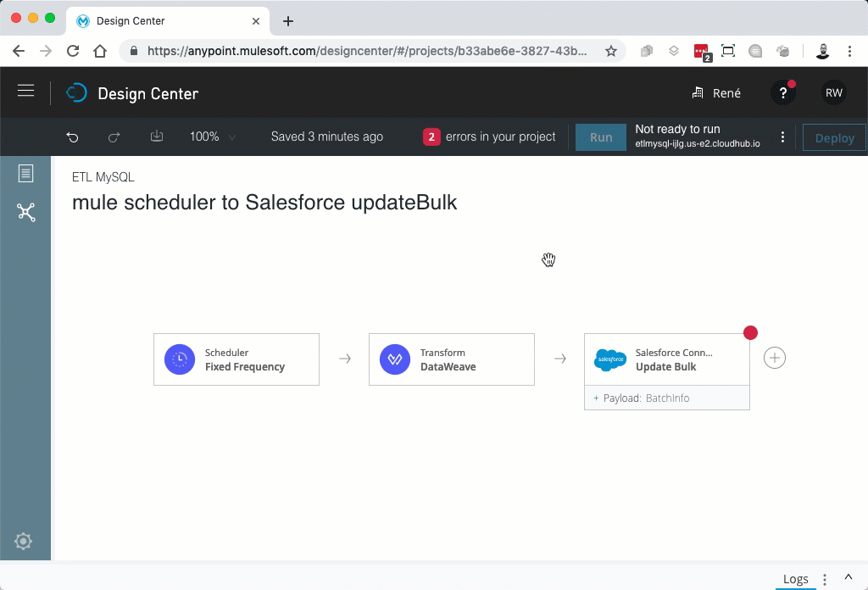868x590 pixels.
Task: Open the settings gear in sidebar
Action: click(x=23, y=542)
